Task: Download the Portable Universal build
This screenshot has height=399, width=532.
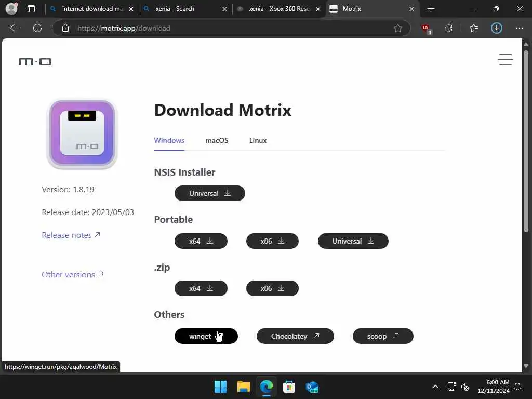Action: pos(353,241)
